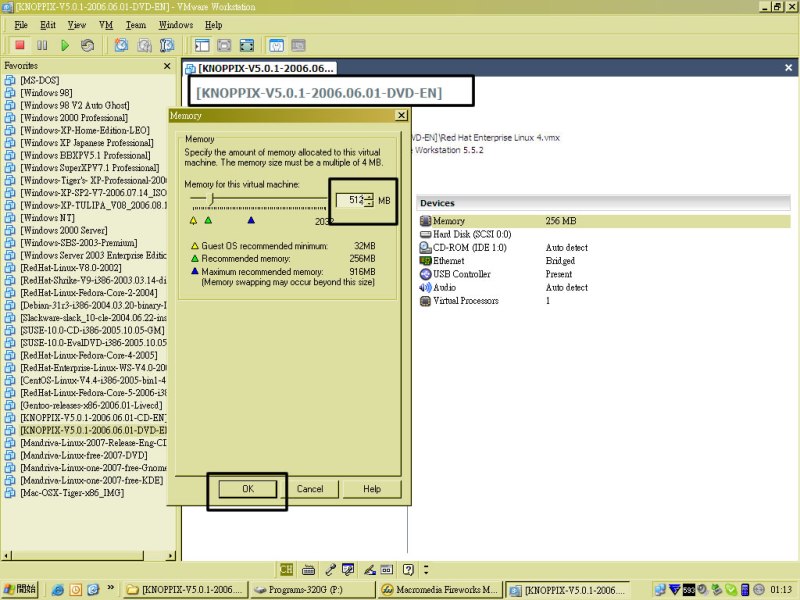
Task: Click the Revert to Snapshot icon
Action: click(144, 45)
